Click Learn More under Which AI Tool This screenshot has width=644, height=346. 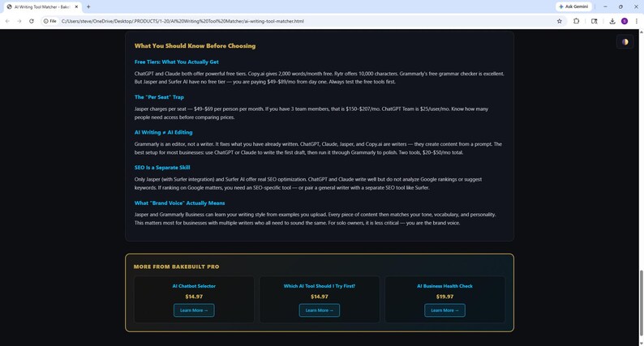319,310
